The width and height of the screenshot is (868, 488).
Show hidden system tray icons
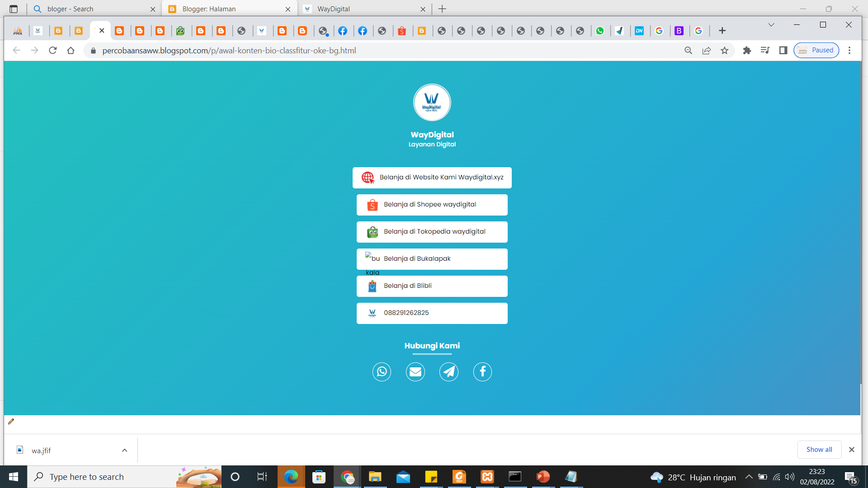(749, 477)
